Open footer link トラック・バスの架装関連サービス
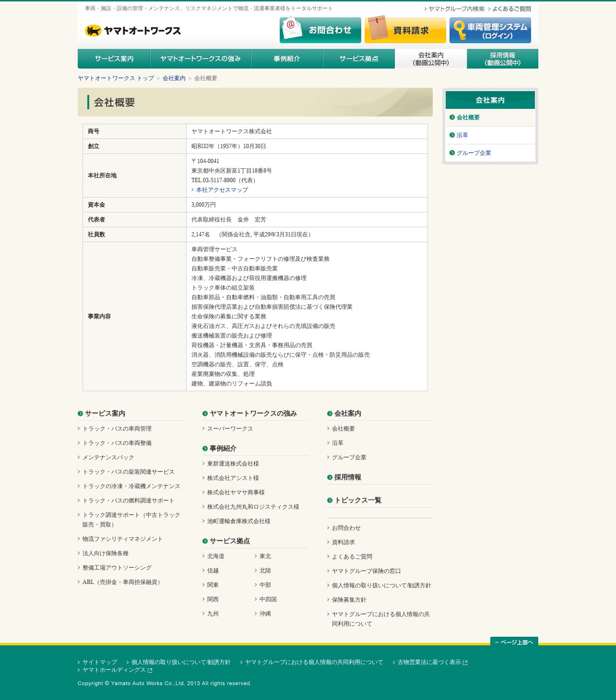 [x=129, y=472]
